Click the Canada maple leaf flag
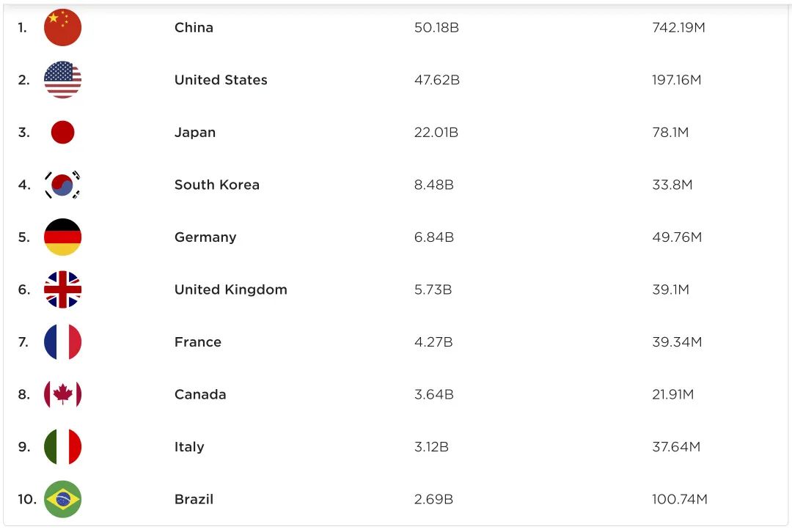 click(62, 394)
